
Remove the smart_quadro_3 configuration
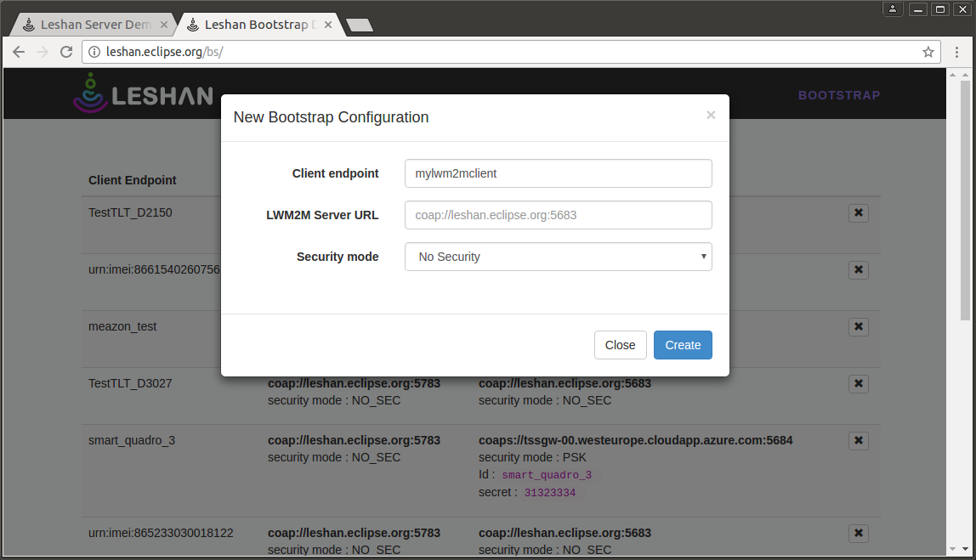click(859, 440)
